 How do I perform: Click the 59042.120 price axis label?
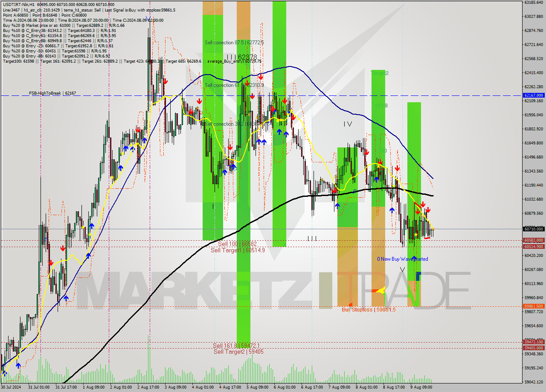pyautogui.click(x=534, y=382)
